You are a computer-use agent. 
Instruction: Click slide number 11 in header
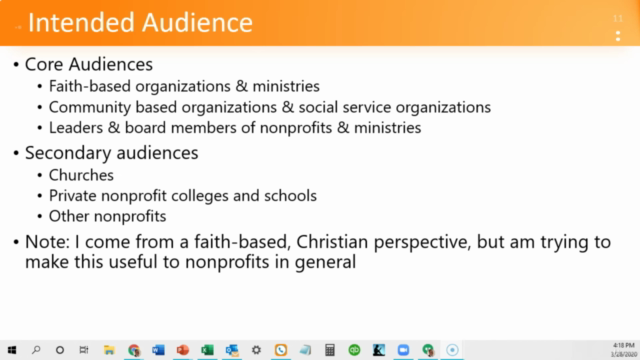(x=618, y=19)
